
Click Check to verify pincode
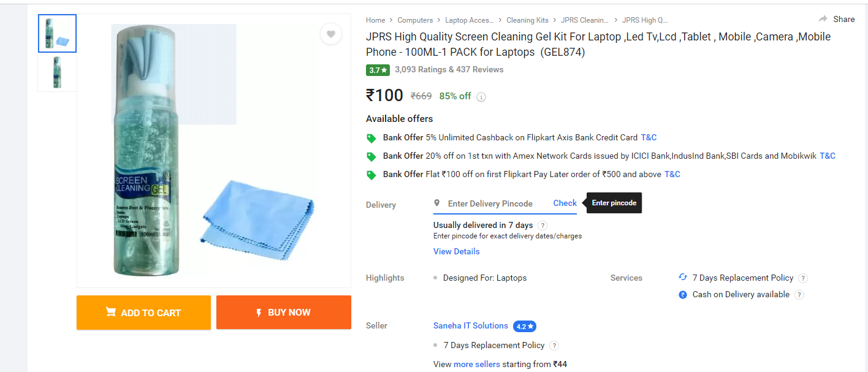565,203
